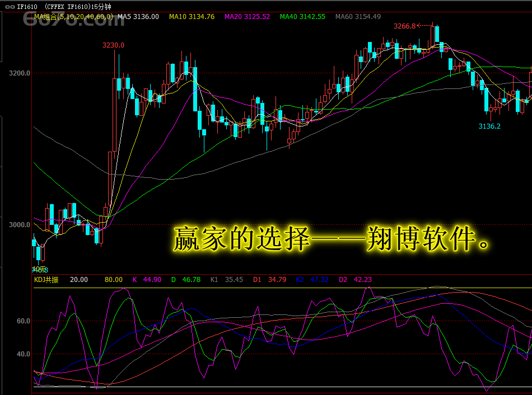Viewport: 532px width, 395px height.
Task: Select the MA5 3136.00 value
Action: (138, 17)
